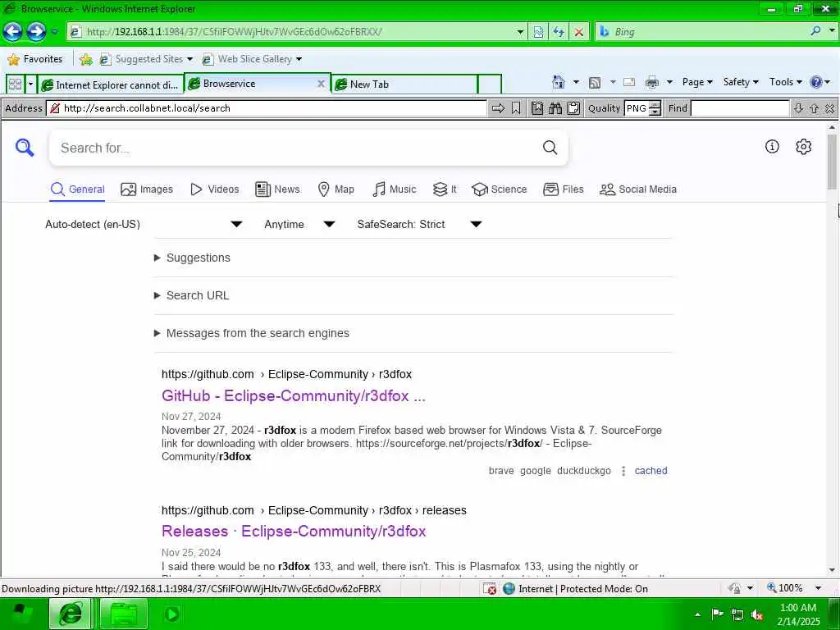Stop loading with the red X button
Image resolution: width=840 pixels, height=630 pixels.
coord(579,32)
